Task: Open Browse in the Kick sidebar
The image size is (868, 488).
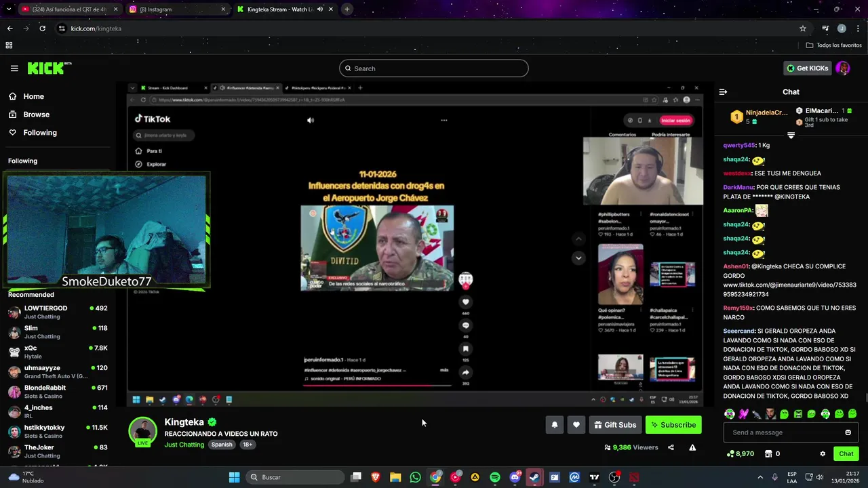Action: [x=36, y=115]
